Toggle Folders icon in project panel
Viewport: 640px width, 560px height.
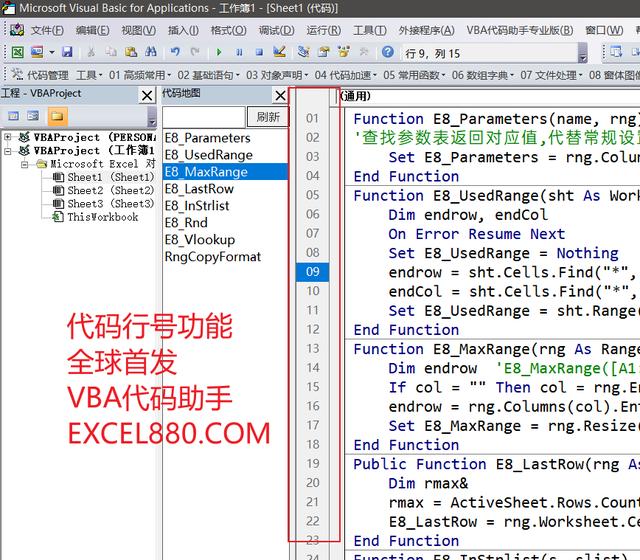click(x=57, y=116)
